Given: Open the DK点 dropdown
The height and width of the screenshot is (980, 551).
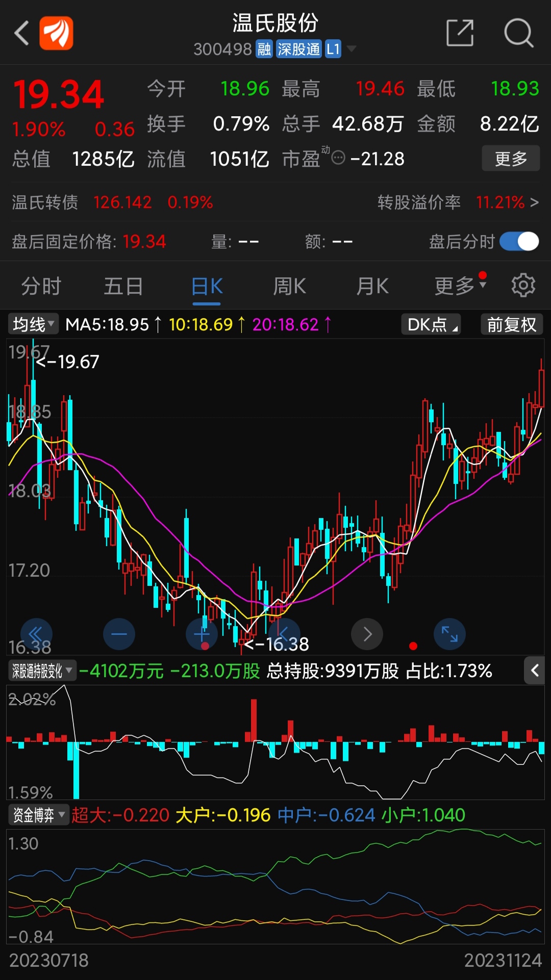Looking at the screenshot, I should tap(431, 324).
